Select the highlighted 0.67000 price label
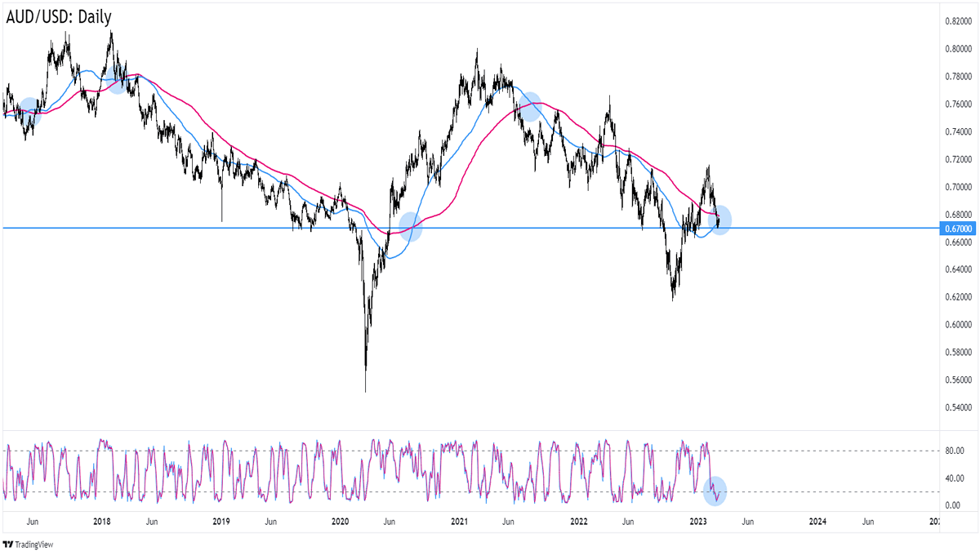Image resolution: width=980 pixels, height=551 pixels. pyautogui.click(x=957, y=229)
